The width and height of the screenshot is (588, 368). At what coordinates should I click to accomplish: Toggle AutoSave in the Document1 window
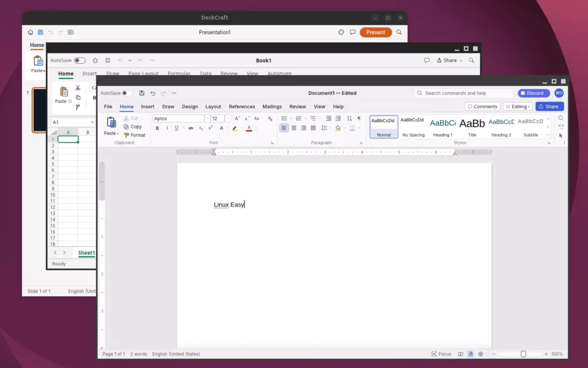[x=127, y=93]
